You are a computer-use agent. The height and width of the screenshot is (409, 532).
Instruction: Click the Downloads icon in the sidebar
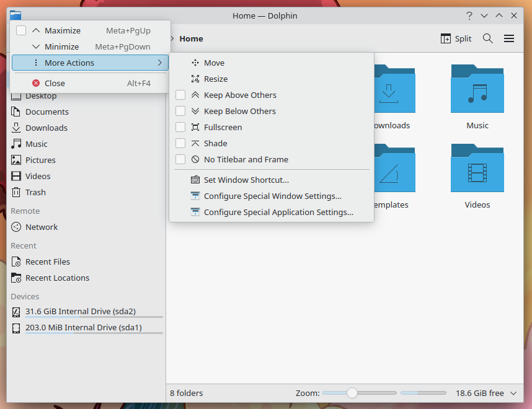16,128
